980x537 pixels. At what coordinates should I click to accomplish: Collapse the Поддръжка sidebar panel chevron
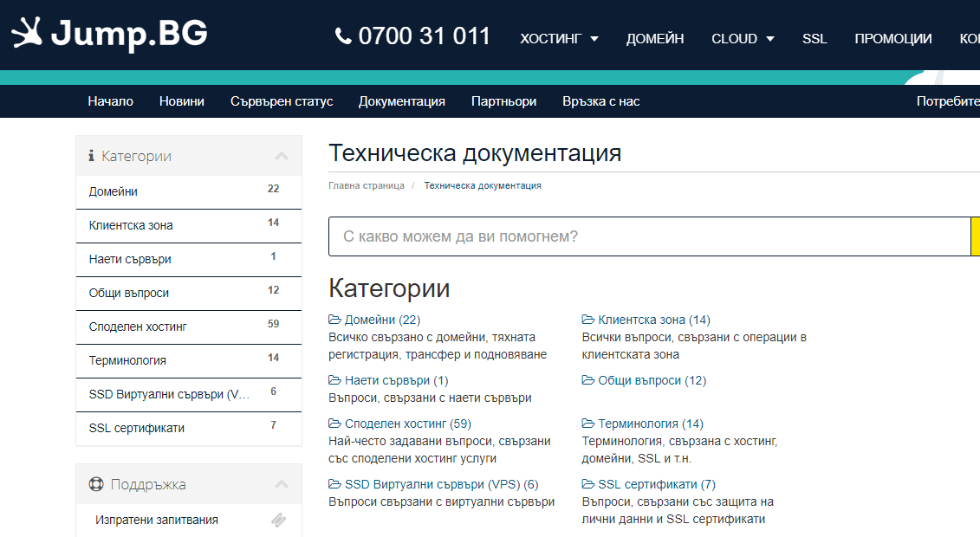click(282, 484)
